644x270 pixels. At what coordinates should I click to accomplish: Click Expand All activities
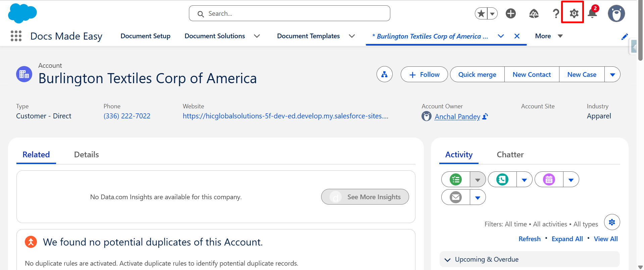(x=567, y=239)
